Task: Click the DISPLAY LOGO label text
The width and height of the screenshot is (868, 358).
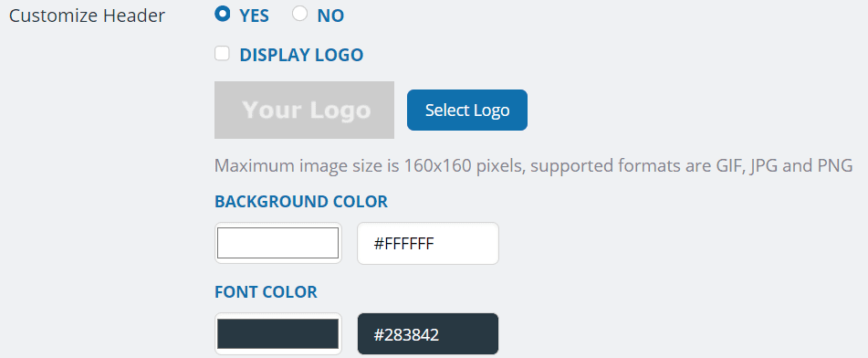Action: click(301, 55)
